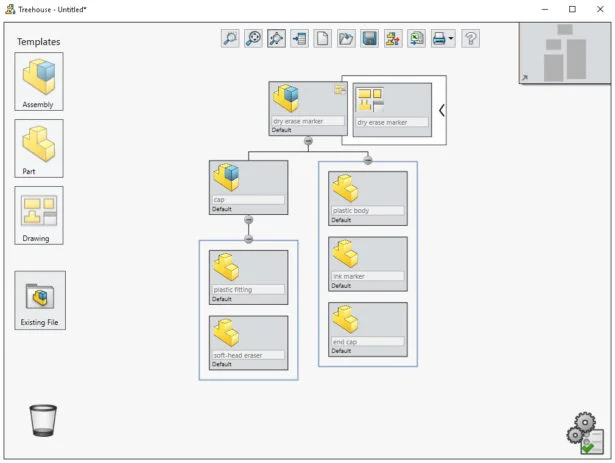Click the plastic body name field
615x463 pixels.
pyautogui.click(x=367, y=211)
